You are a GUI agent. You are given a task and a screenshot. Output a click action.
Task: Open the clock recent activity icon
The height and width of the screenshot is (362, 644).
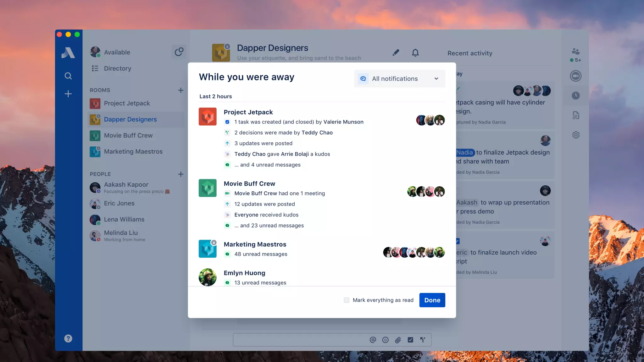click(575, 96)
